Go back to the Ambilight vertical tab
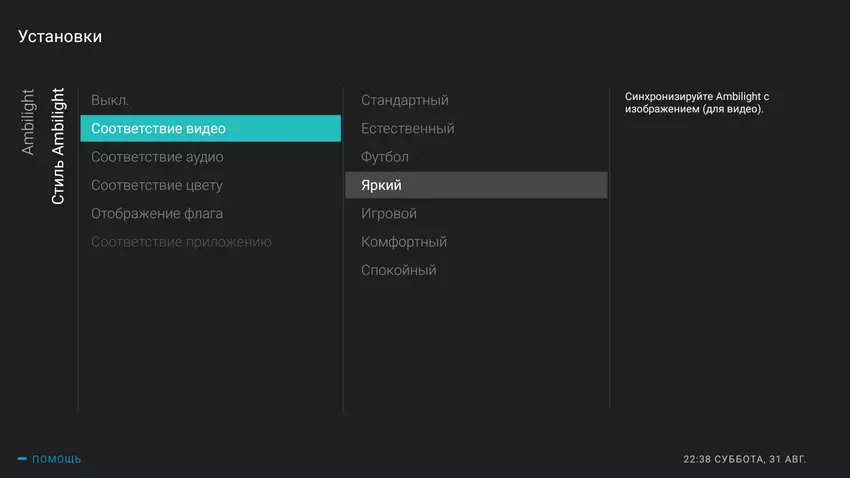The width and height of the screenshot is (850, 478). pos(28,122)
